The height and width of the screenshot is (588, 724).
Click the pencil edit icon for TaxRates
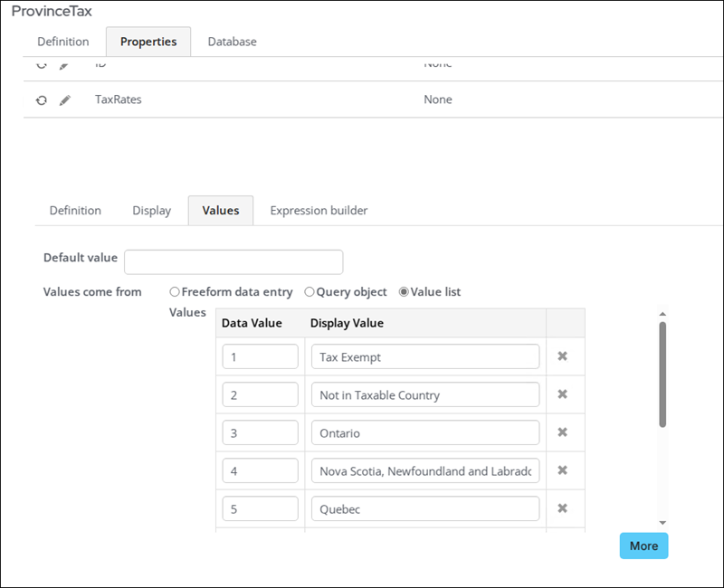[65, 100]
